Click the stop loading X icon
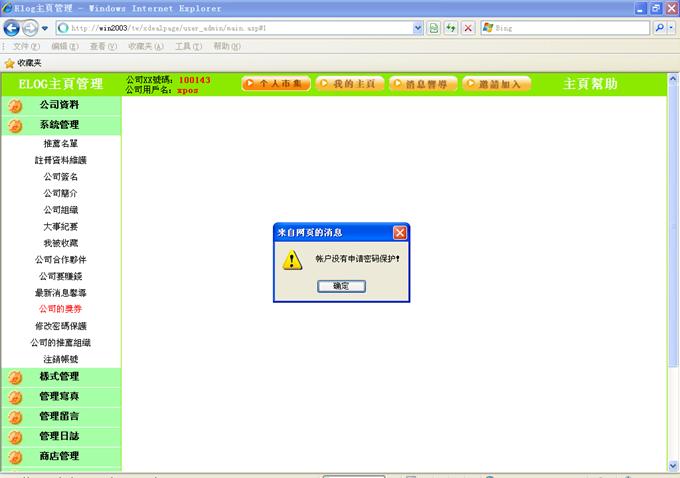680x478 pixels. coord(468,28)
